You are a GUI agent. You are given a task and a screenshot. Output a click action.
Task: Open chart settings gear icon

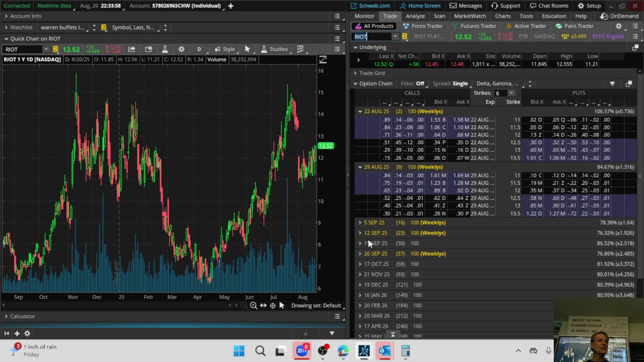pos(181,49)
